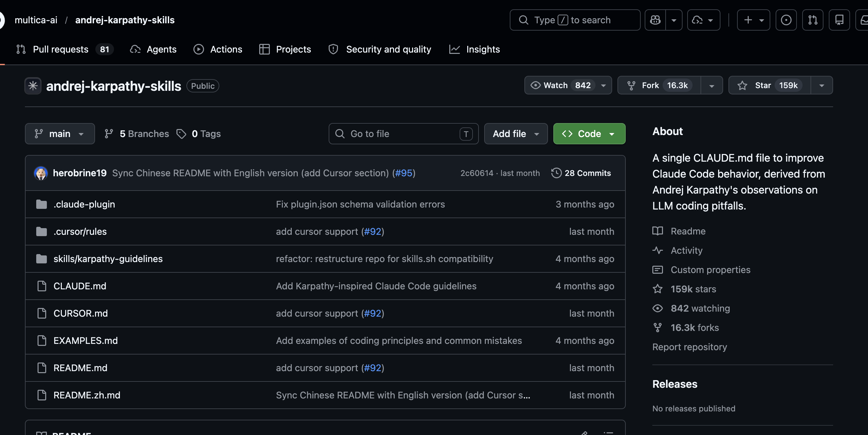This screenshot has width=868, height=435.
Task: Open the pull requests icon in header
Action: [813, 20]
